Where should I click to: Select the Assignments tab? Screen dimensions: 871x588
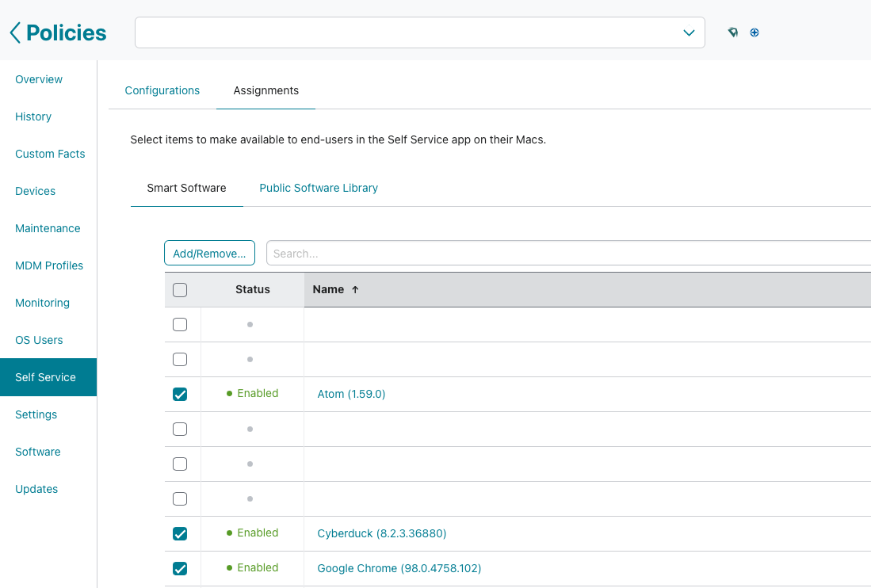click(266, 90)
